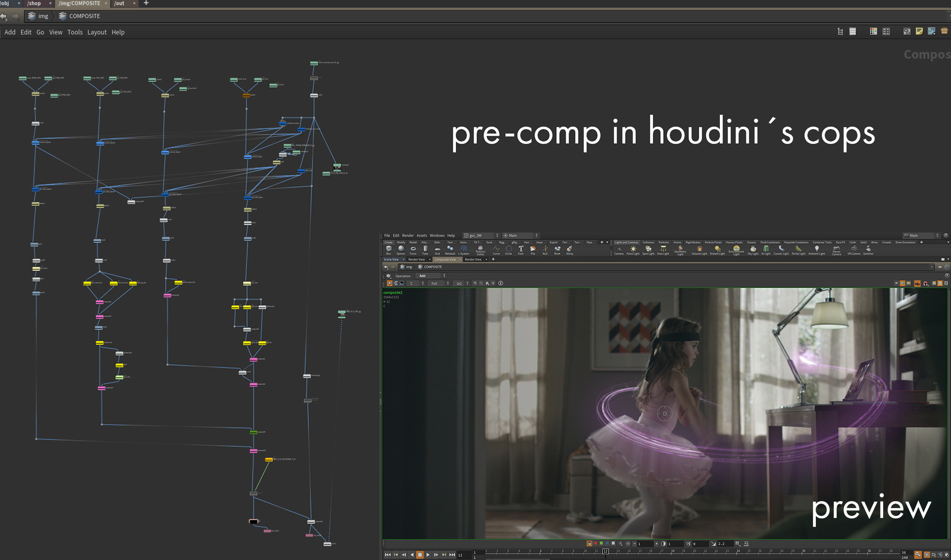The height and width of the screenshot is (560, 951).
Task: Open the C plane dropdown in viewer
Action: 415,283
